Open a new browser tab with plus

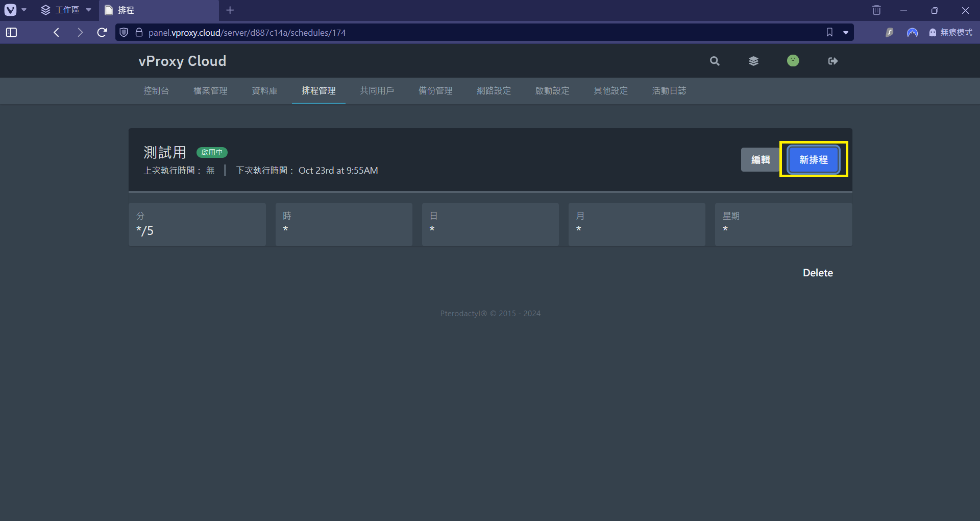pyautogui.click(x=230, y=10)
